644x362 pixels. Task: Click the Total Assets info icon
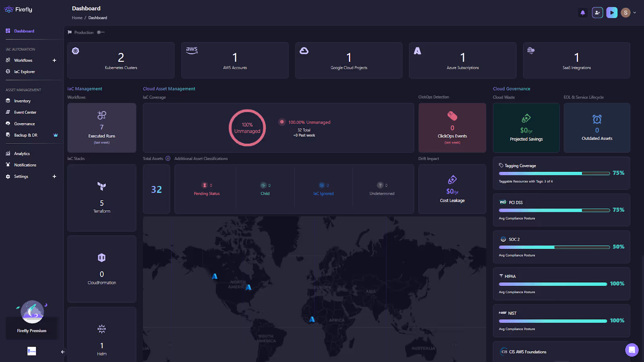point(168,158)
